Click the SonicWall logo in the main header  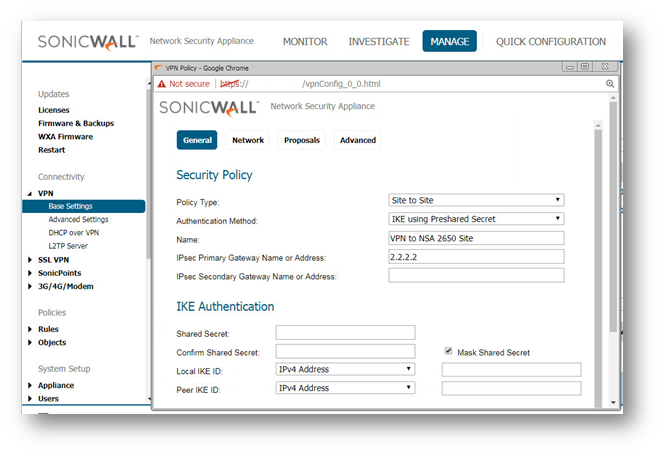(88, 42)
